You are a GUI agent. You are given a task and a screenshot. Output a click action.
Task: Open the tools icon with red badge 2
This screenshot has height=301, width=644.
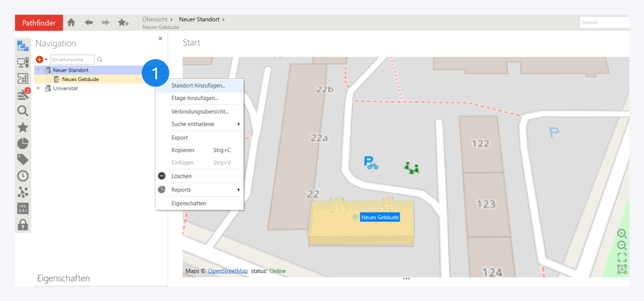pyautogui.click(x=23, y=94)
